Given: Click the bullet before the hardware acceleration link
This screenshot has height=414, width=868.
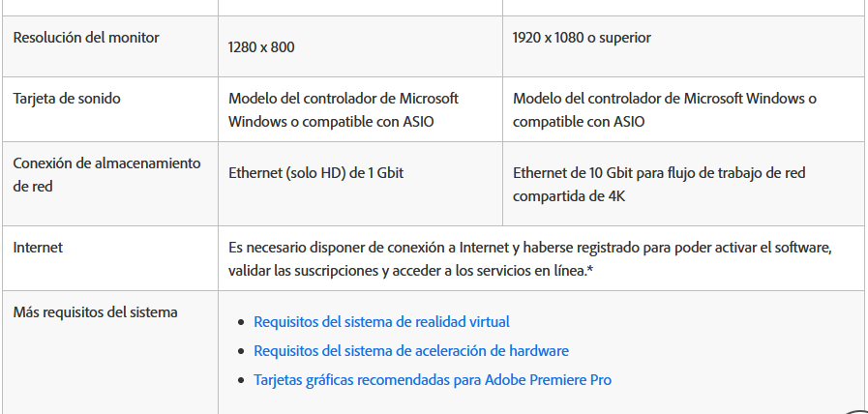Looking at the screenshot, I should [242, 351].
